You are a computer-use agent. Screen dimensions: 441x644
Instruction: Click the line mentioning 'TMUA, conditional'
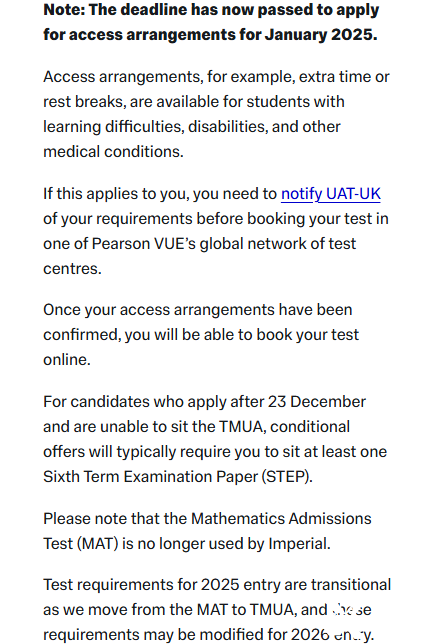[197, 427]
